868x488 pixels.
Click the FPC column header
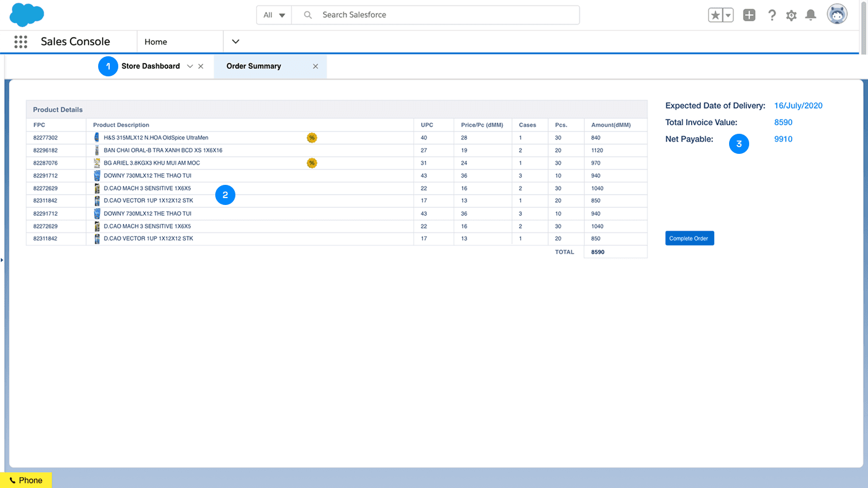39,125
